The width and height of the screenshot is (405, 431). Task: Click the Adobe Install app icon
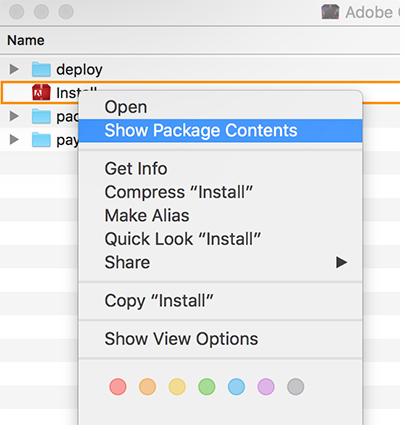point(41,92)
